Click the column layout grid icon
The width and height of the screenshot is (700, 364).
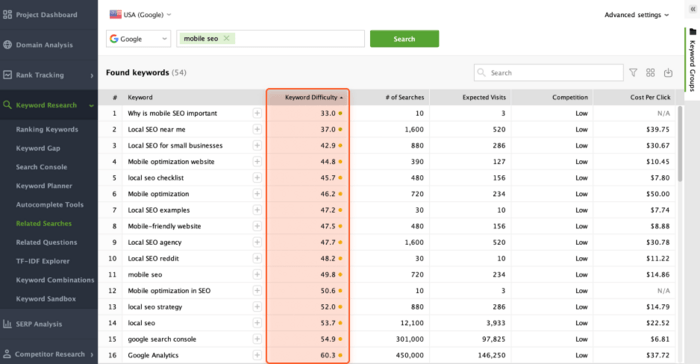point(650,73)
